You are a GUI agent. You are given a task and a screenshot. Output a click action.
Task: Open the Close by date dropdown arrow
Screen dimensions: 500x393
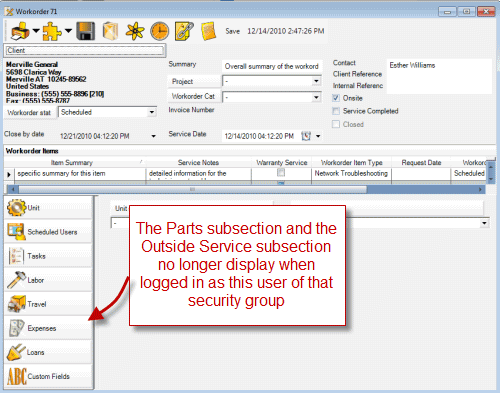point(154,136)
